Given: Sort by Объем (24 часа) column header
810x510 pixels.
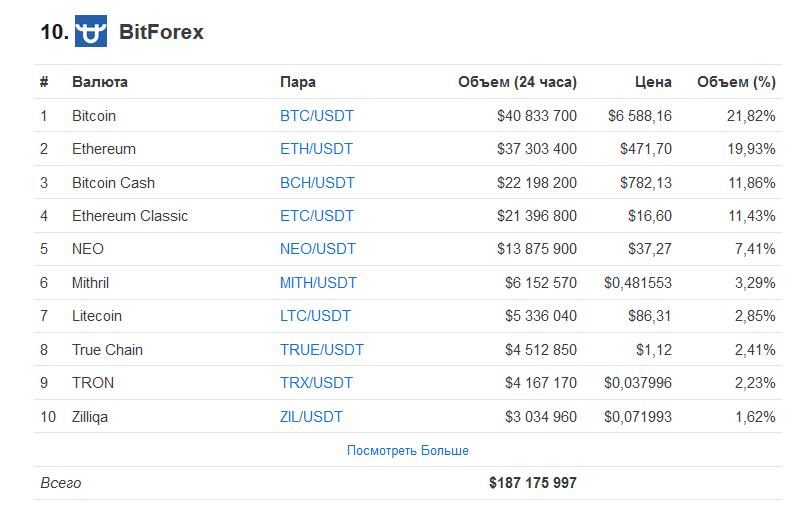Looking at the screenshot, I should click(x=517, y=82).
